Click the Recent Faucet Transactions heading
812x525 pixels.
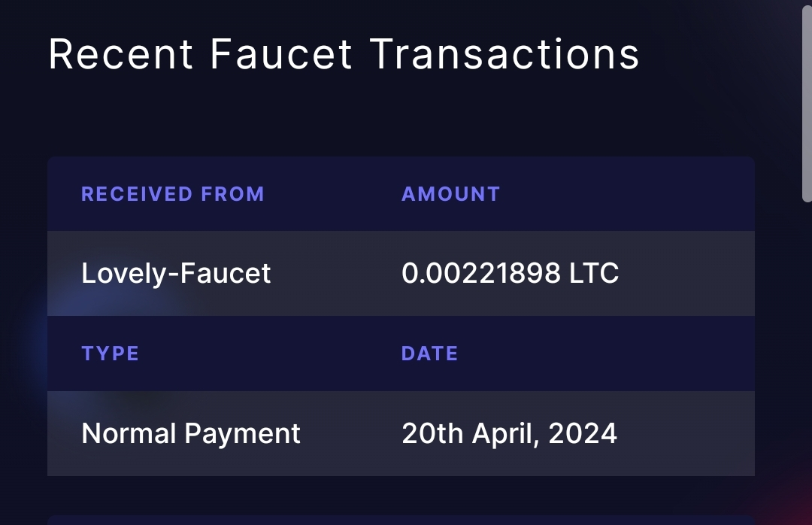click(344, 54)
